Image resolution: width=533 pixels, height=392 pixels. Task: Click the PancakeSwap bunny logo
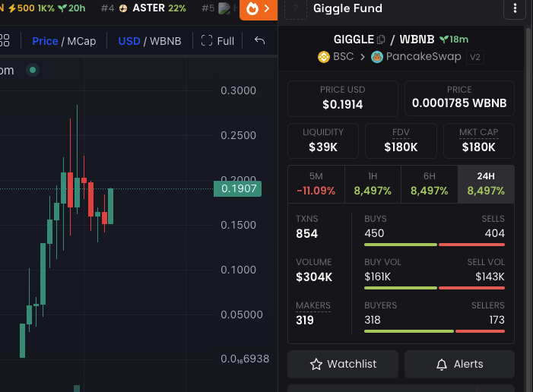(376, 57)
